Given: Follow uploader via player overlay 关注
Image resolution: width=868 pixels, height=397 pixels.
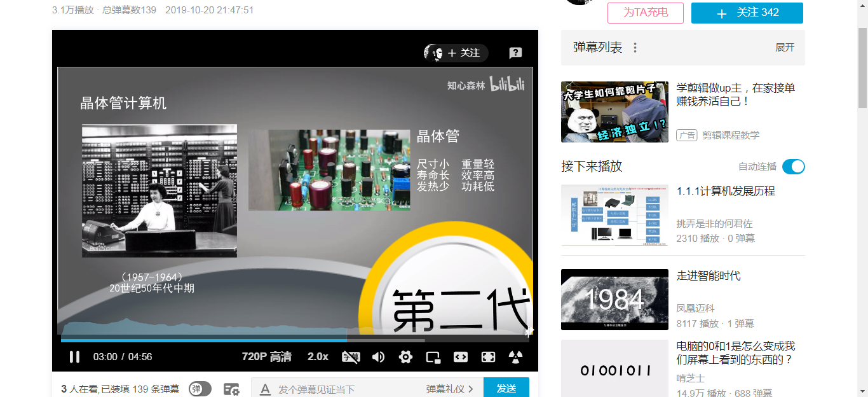Looking at the screenshot, I should [x=464, y=53].
